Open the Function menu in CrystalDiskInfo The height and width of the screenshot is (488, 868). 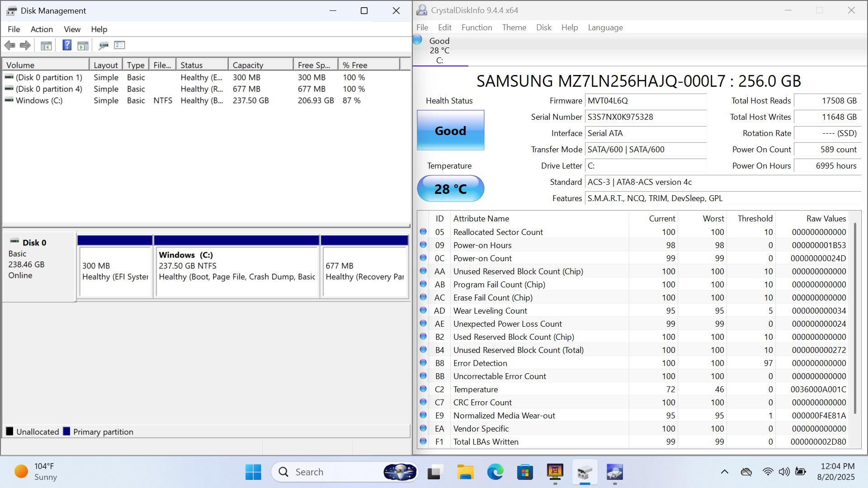(x=476, y=28)
